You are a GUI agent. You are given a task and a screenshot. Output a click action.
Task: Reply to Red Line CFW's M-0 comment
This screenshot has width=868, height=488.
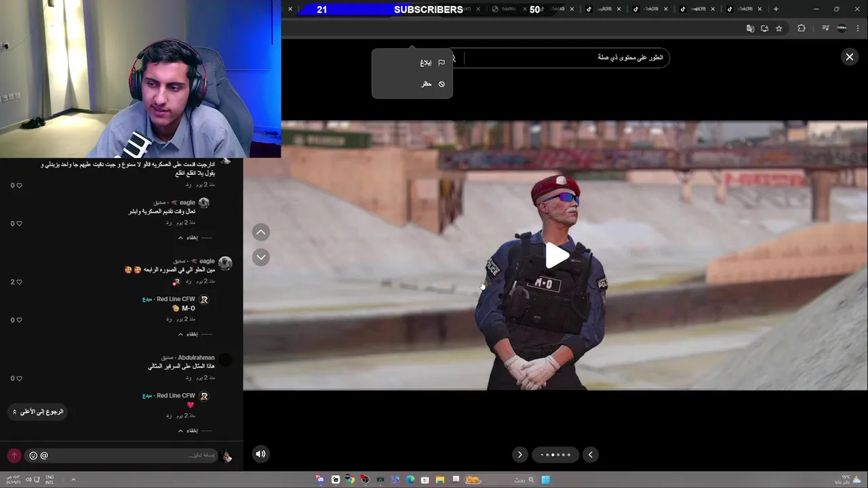(170, 319)
